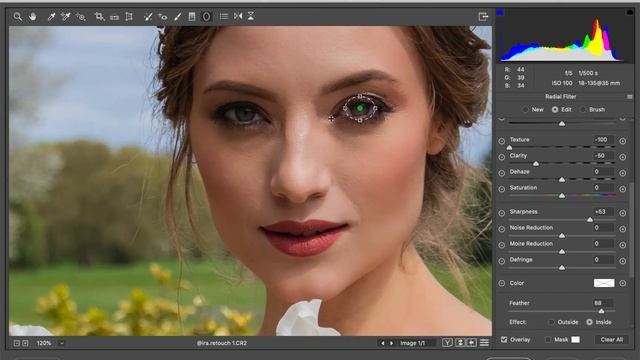Select the Red Eye Removal tool

click(162, 16)
